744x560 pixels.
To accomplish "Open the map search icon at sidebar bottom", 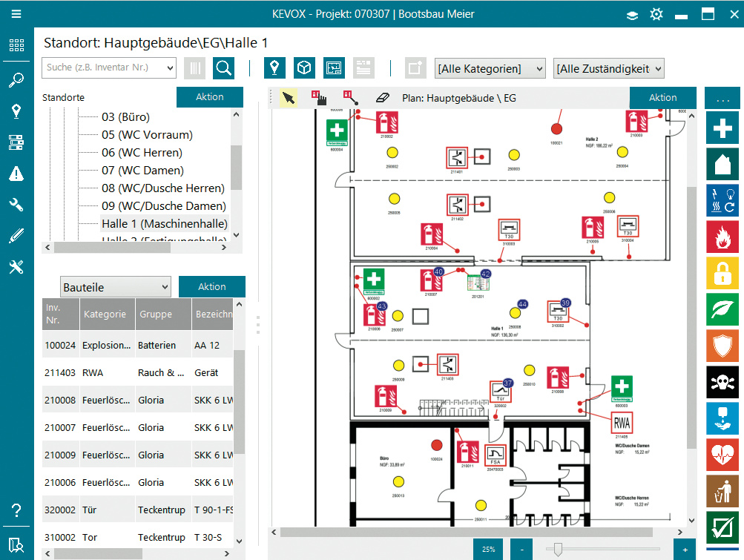I will click(16, 545).
